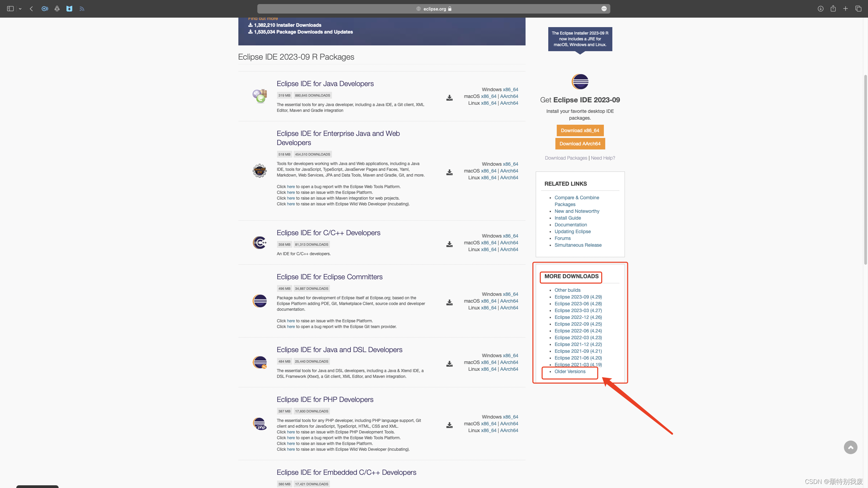Open Safari sidebar toggle icon
Image resolution: width=868 pixels, height=488 pixels.
click(x=10, y=9)
